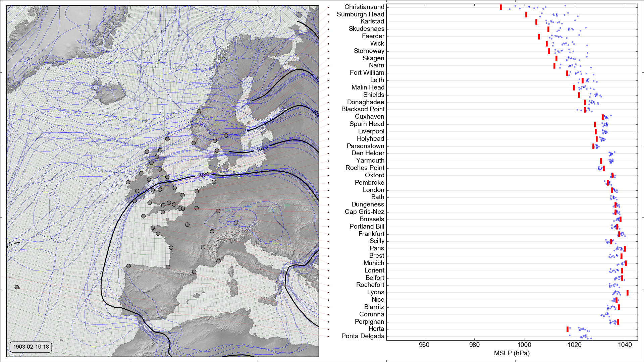Click the 1030 contour label on map

(x=203, y=175)
